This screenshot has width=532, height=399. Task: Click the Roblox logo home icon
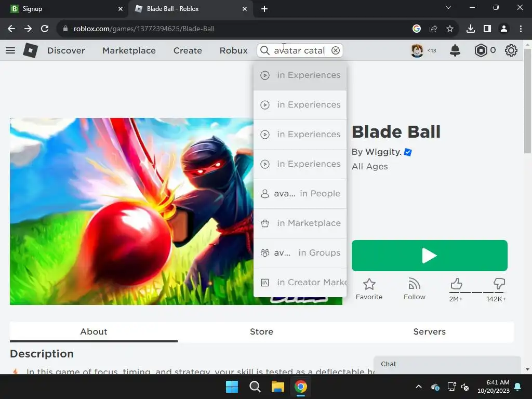(30, 50)
